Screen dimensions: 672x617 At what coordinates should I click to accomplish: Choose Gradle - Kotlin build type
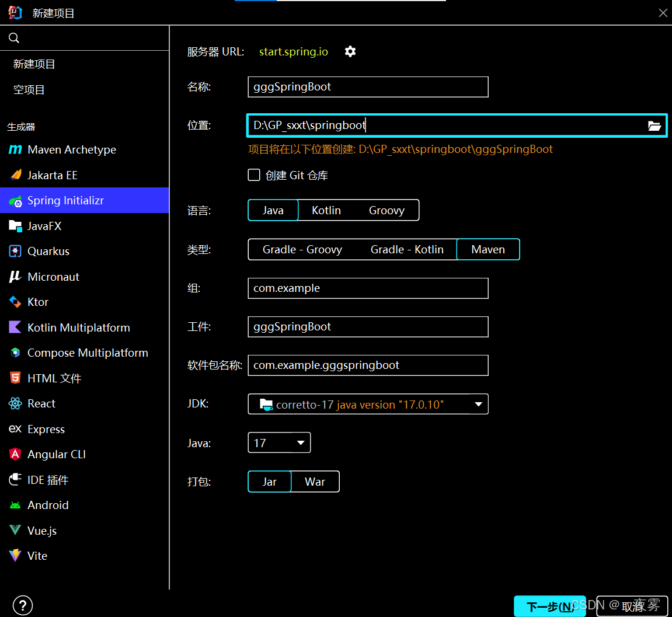coord(407,249)
